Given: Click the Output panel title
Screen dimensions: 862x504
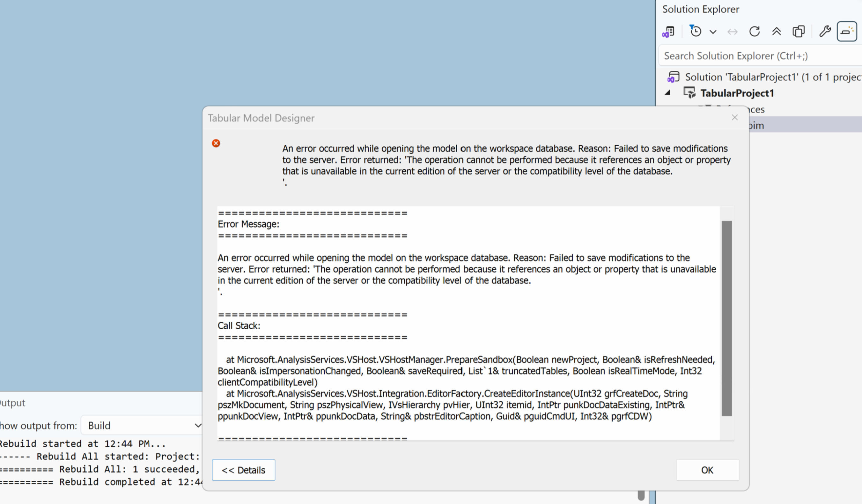Looking at the screenshot, I should [12, 403].
